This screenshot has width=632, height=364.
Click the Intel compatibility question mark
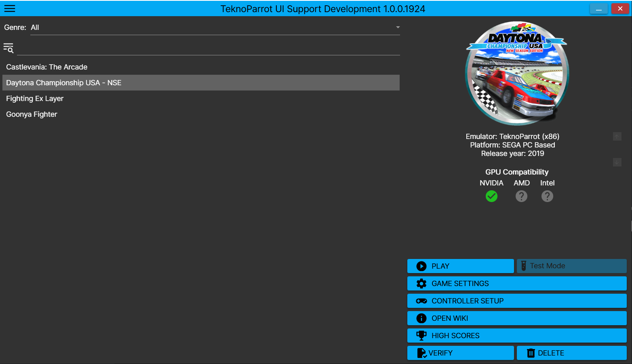point(547,196)
